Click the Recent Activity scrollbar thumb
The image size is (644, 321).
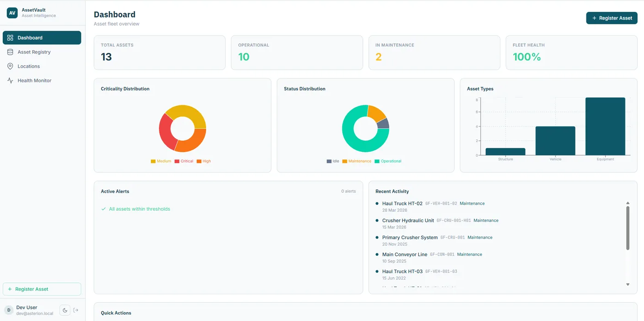628,228
